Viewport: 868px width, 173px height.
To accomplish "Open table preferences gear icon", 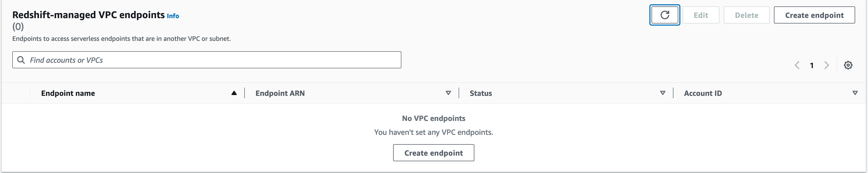I will coord(848,65).
